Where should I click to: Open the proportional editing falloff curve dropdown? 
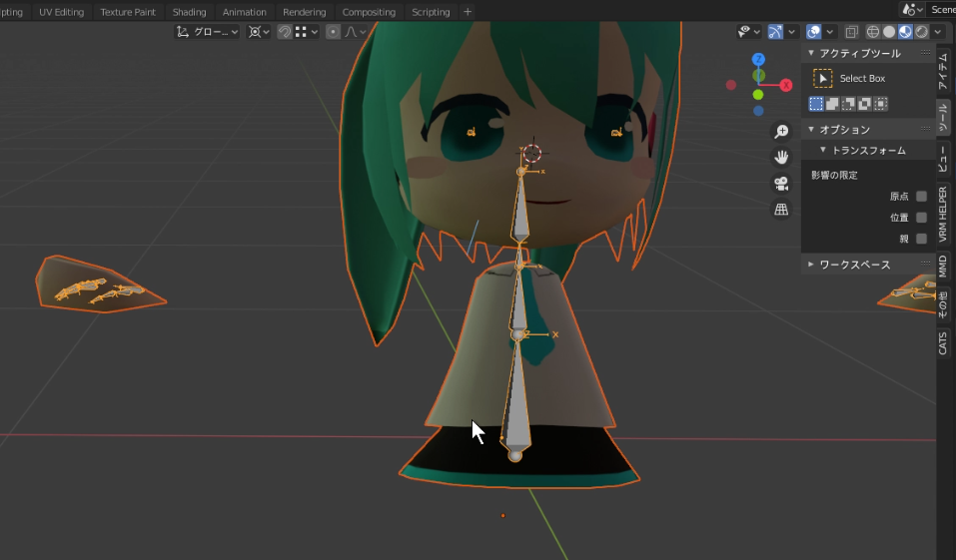(x=356, y=32)
